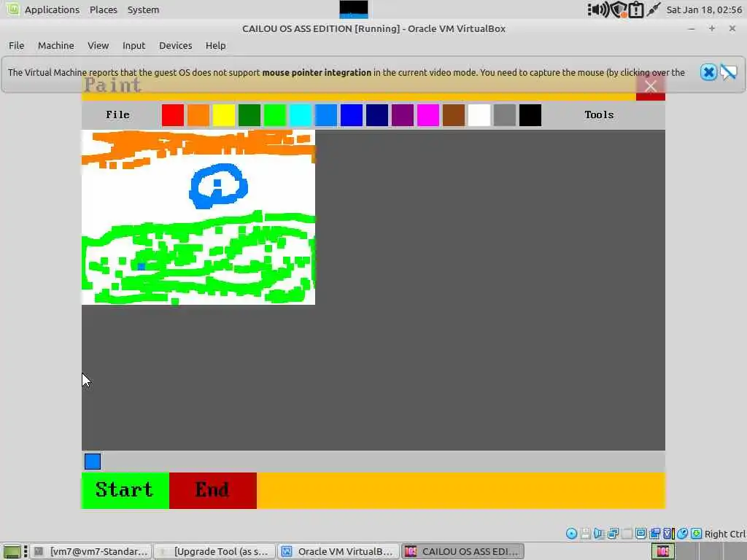Click the green Start button
The width and height of the screenshot is (747, 560).
(125, 491)
